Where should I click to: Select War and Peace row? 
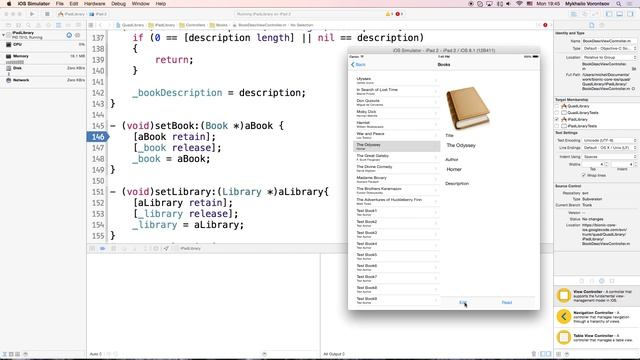coord(396,135)
